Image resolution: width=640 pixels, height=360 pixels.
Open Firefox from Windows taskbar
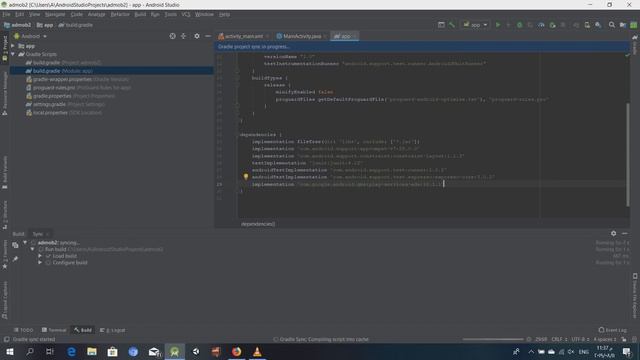pos(236,351)
